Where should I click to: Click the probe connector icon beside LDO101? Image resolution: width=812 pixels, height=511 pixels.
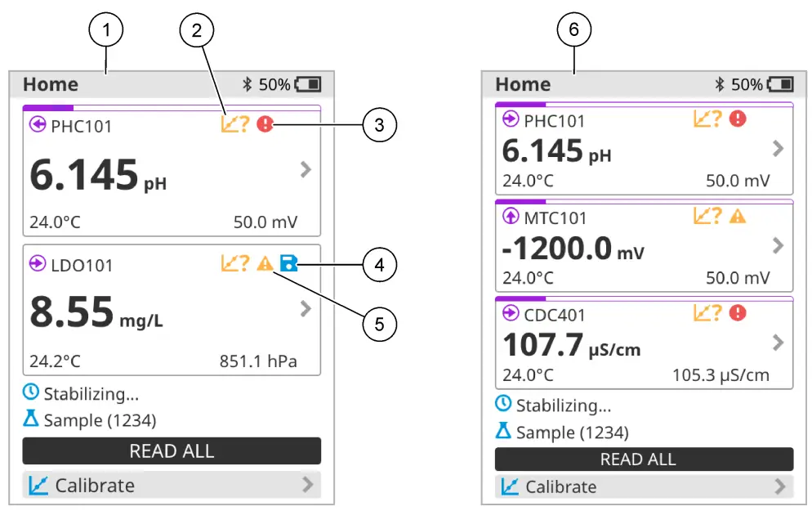click(x=38, y=264)
